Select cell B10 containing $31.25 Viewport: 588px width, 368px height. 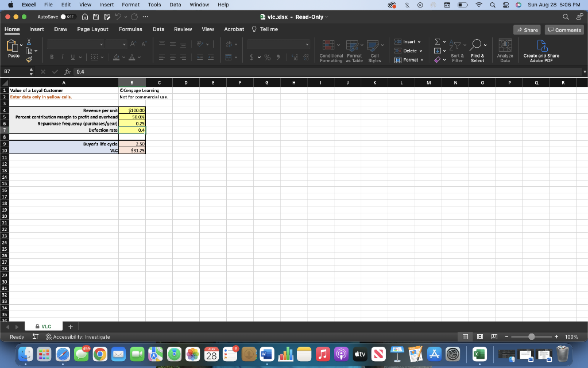click(133, 150)
